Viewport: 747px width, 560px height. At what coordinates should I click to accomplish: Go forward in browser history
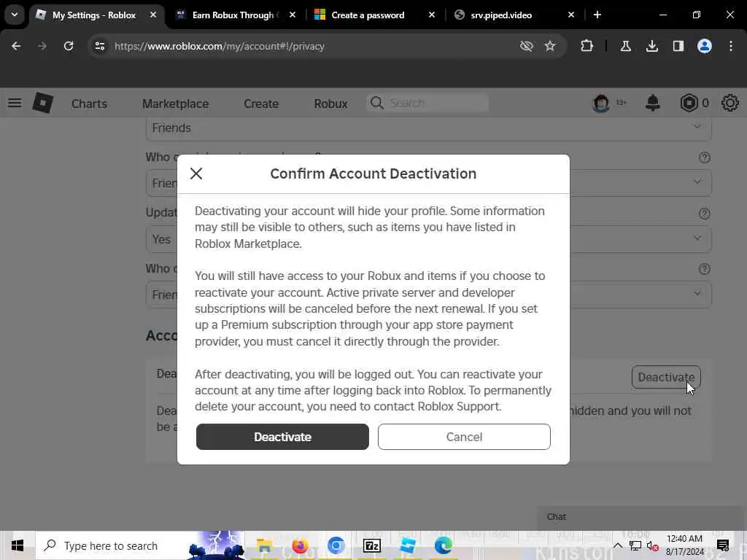[x=42, y=46]
